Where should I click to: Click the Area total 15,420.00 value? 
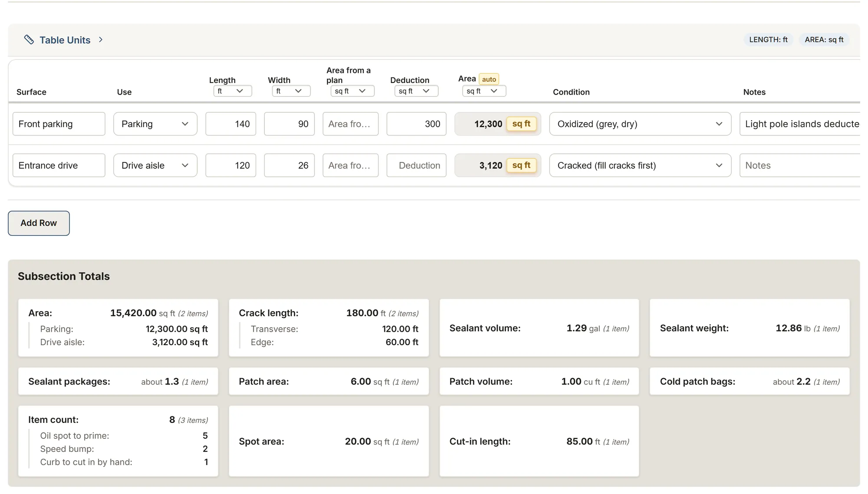[133, 313]
